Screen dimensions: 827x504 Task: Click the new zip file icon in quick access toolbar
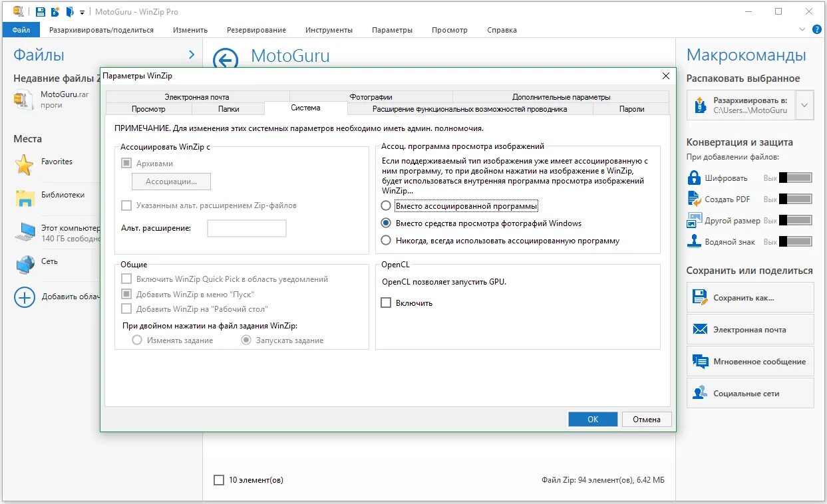click(x=55, y=12)
